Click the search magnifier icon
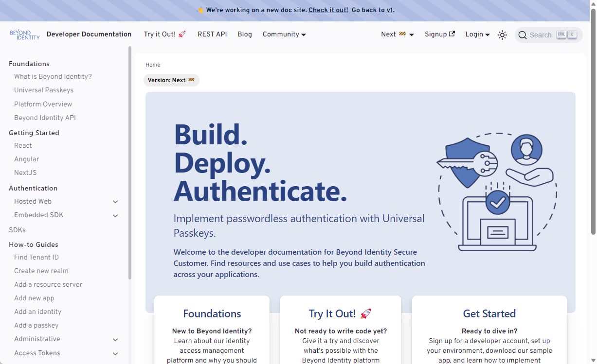 523,35
